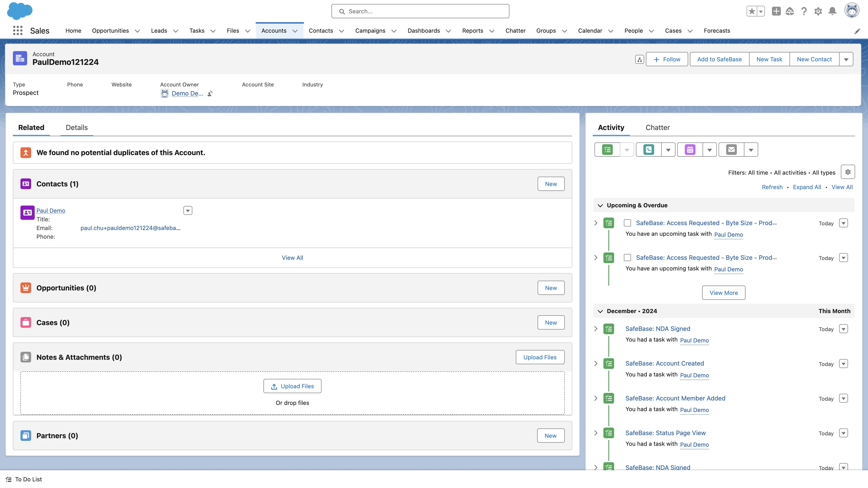
Task: Click the global actions plus icon
Action: pos(776,11)
